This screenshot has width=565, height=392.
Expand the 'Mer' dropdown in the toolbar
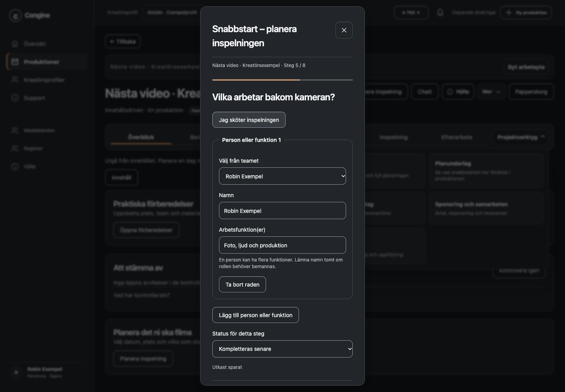492,92
